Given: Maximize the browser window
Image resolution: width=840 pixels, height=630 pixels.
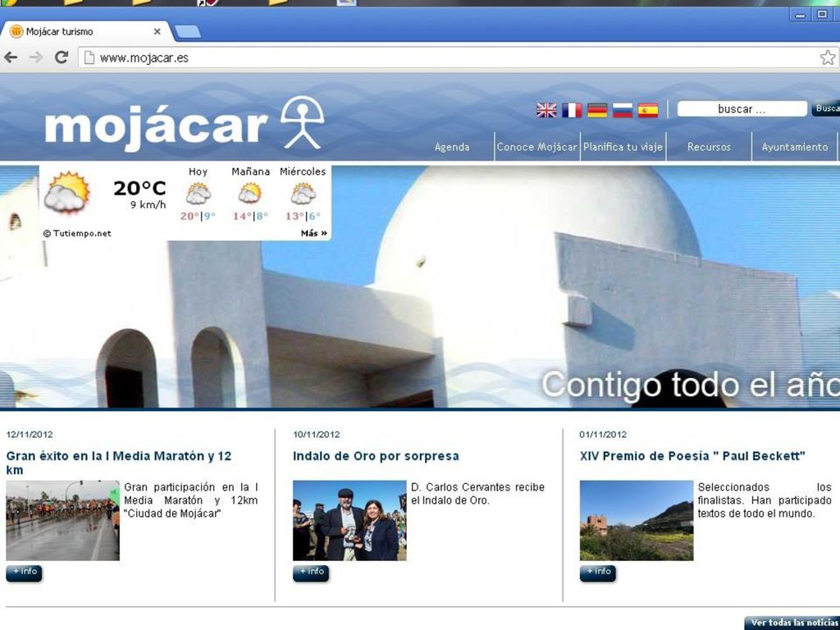Looking at the screenshot, I should coord(822,15).
